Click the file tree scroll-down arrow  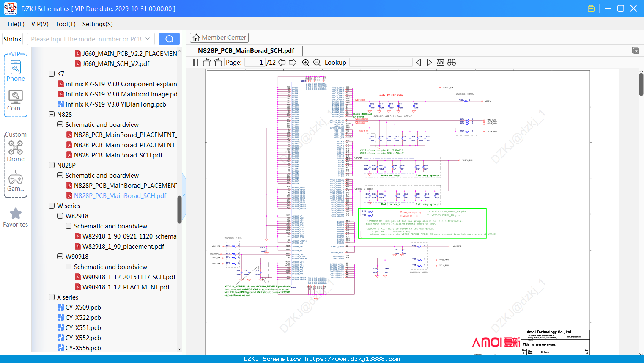(x=179, y=349)
